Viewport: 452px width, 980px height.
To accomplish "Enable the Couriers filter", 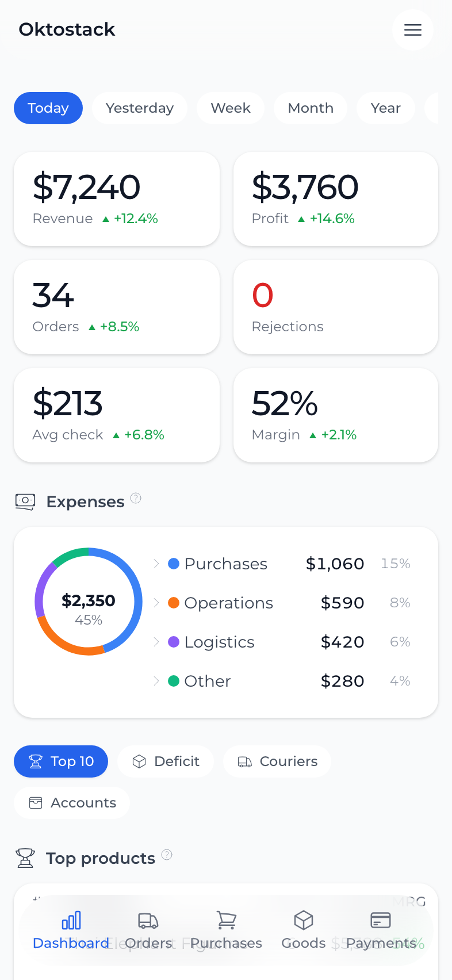I will (277, 761).
